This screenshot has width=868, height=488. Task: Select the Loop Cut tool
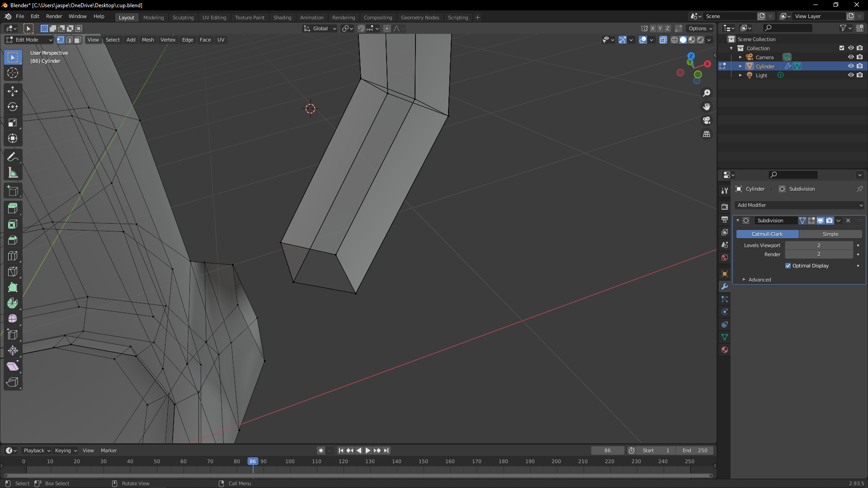13,256
